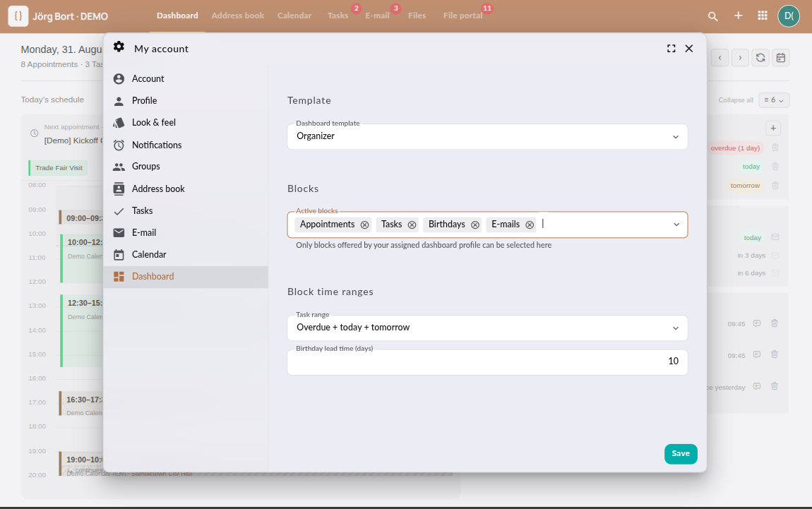This screenshot has height=509, width=812.
Task: Delete the first 09:45 entry
Action: coord(774,323)
